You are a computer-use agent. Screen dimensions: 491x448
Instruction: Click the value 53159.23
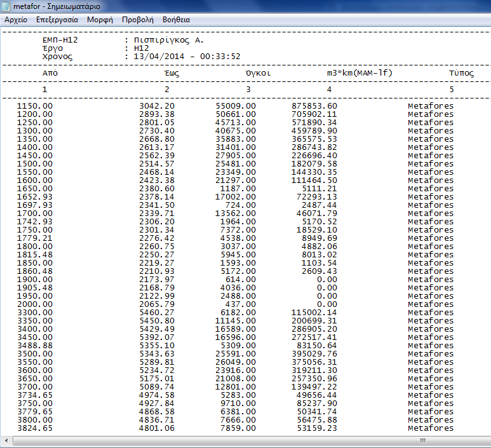(317, 428)
